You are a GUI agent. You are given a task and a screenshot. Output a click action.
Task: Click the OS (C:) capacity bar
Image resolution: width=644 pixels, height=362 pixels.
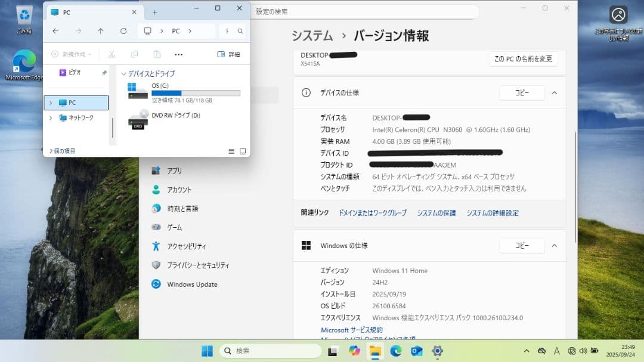196,93
